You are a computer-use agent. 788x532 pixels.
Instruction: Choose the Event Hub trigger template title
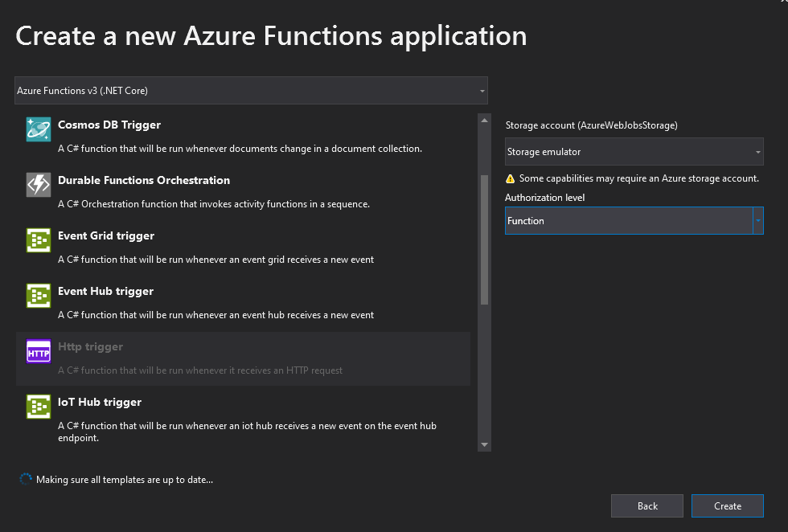point(105,292)
